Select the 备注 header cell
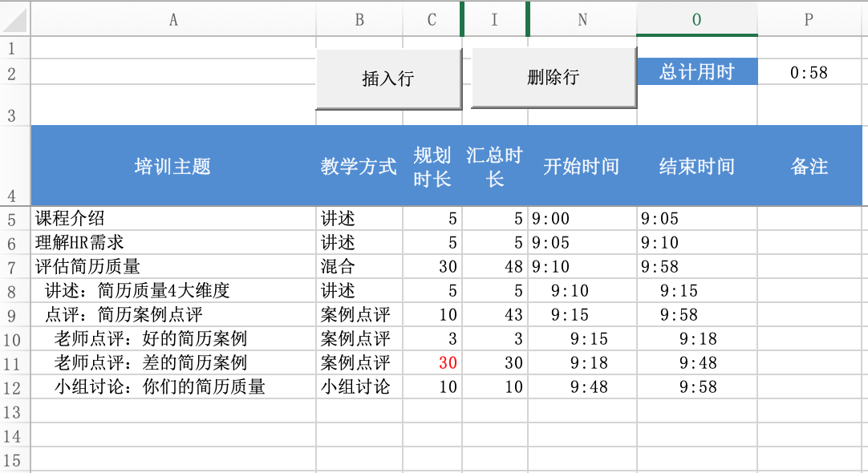Viewport: 868px width, 473px height. tap(809, 166)
